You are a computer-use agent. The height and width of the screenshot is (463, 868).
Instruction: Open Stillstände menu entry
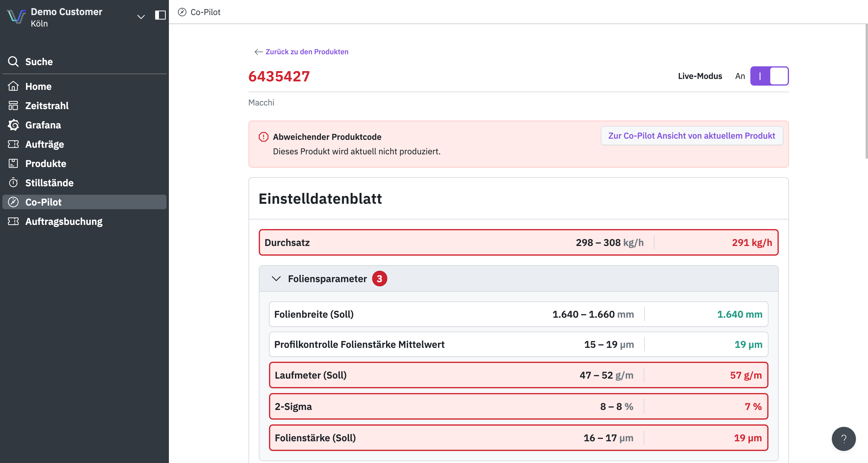(84, 182)
